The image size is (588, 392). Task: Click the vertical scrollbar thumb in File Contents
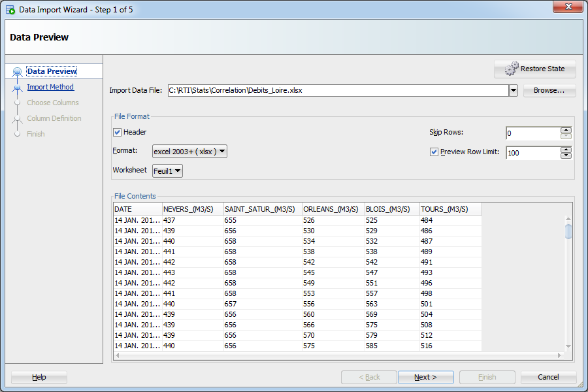(x=568, y=231)
